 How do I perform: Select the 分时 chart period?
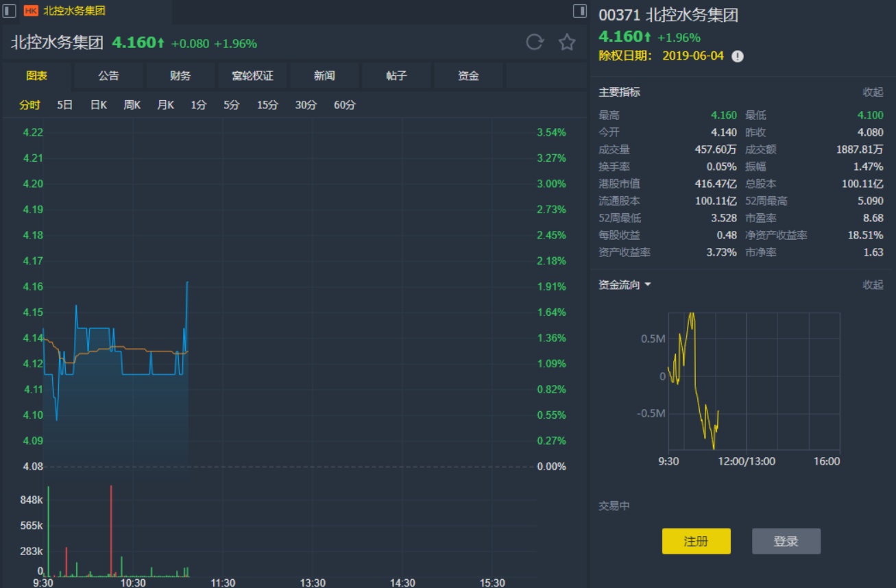pos(29,105)
